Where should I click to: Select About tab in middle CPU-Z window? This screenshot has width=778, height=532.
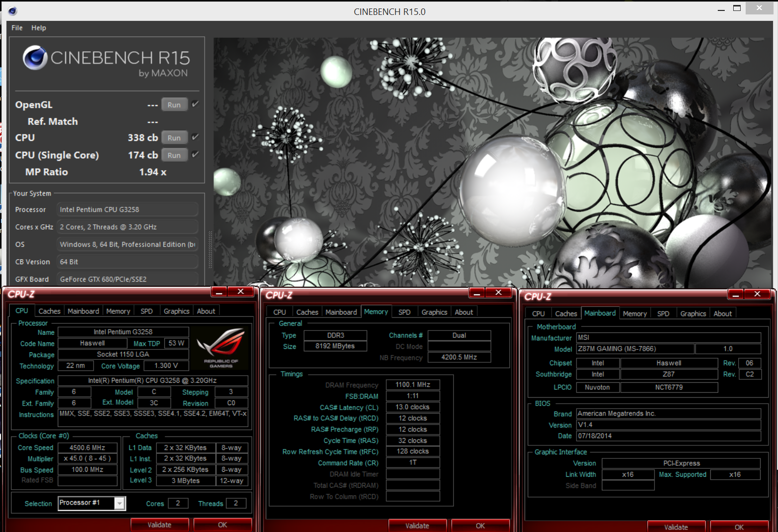tap(464, 312)
